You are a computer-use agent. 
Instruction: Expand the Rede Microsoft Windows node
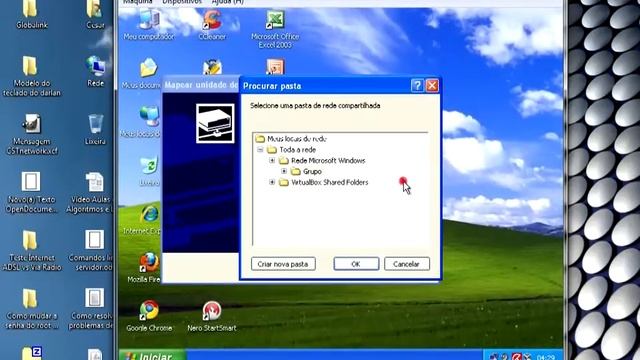pos(272,160)
